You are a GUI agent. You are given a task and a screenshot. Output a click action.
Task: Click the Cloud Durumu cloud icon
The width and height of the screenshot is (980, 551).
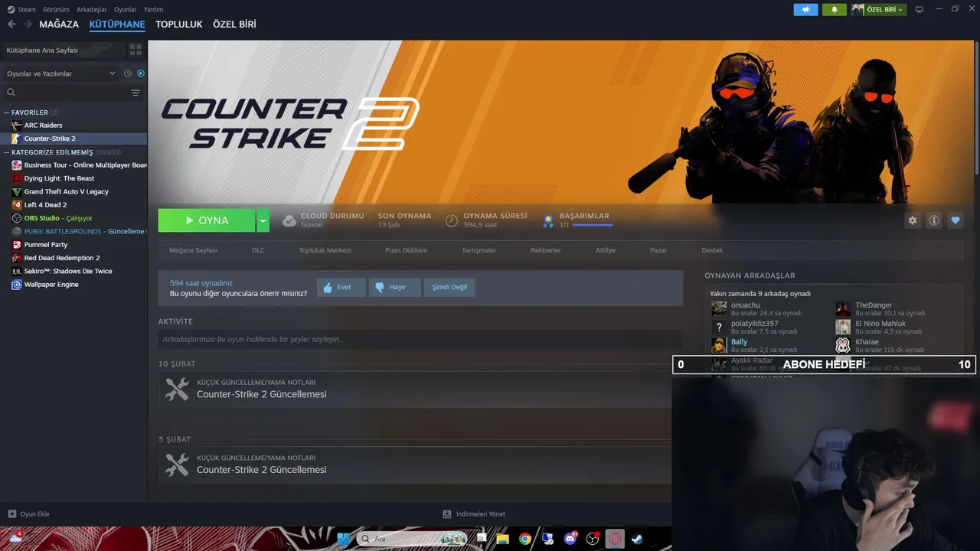(289, 220)
